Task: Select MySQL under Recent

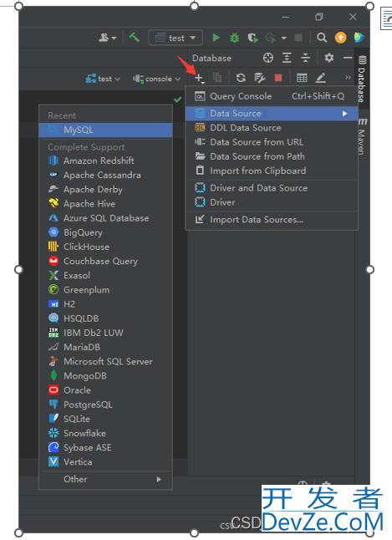Action: tap(106, 130)
